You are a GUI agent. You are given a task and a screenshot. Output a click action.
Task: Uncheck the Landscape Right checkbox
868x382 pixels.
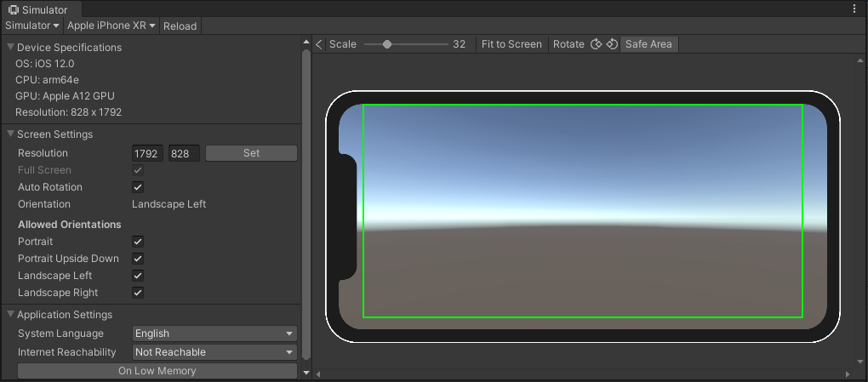138,293
